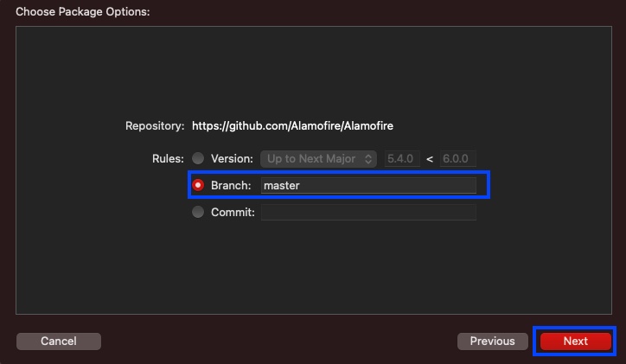Screen dimensions: 626x364
Task: Click the Rules label
Action: (168, 159)
